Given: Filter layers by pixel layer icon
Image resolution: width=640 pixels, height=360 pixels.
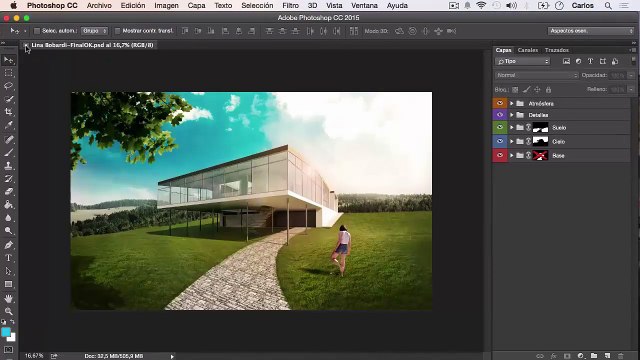Looking at the screenshot, I should coord(566,61).
